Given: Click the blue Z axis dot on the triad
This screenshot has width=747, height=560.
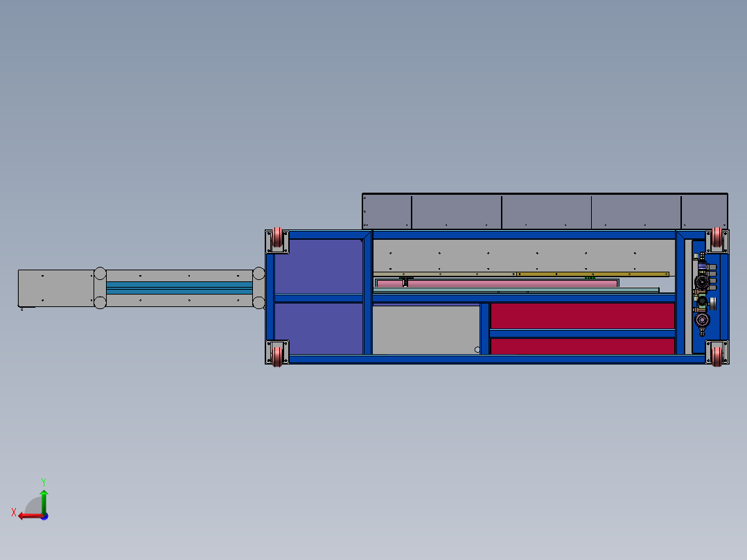Looking at the screenshot, I should (x=45, y=516).
